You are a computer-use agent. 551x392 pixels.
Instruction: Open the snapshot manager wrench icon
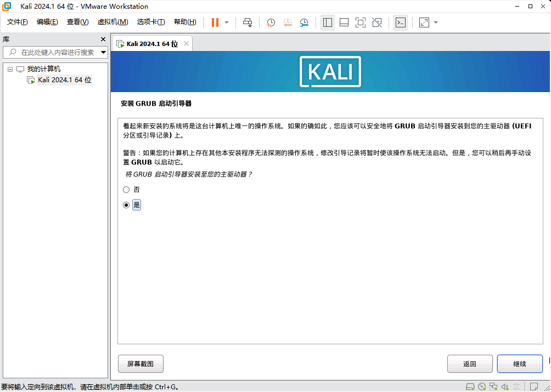[304, 22]
